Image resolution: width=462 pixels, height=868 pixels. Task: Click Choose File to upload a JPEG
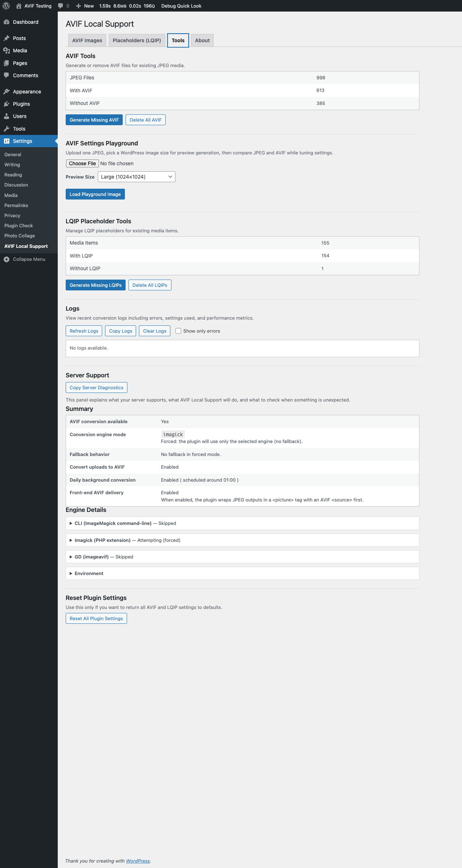pyautogui.click(x=82, y=163)
